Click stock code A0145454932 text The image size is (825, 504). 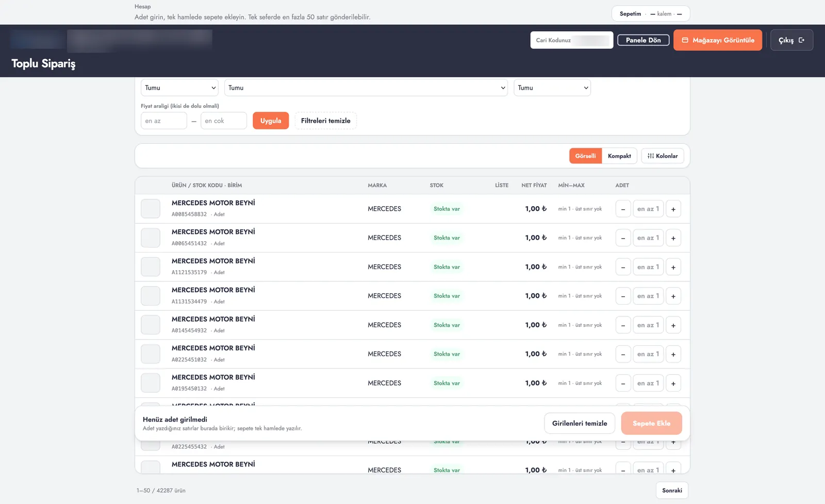[189, 331]
